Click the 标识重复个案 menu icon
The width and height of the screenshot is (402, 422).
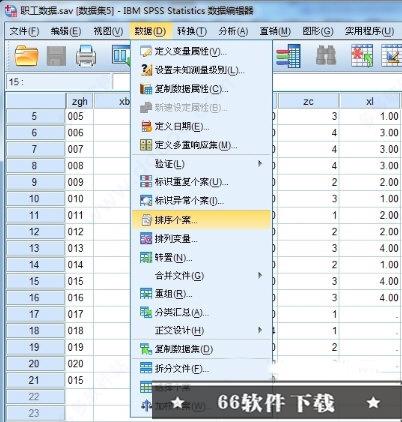(x=146, y=182)
